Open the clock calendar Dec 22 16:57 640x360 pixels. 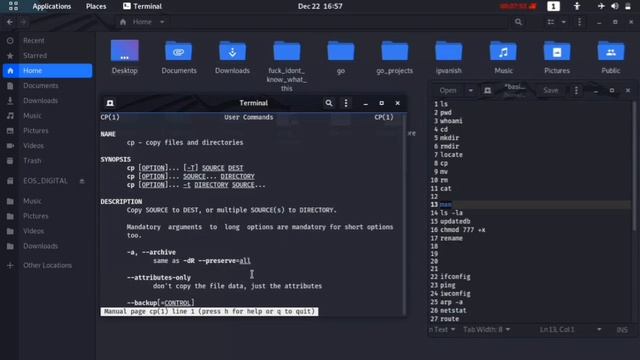(x=320, y=6)
